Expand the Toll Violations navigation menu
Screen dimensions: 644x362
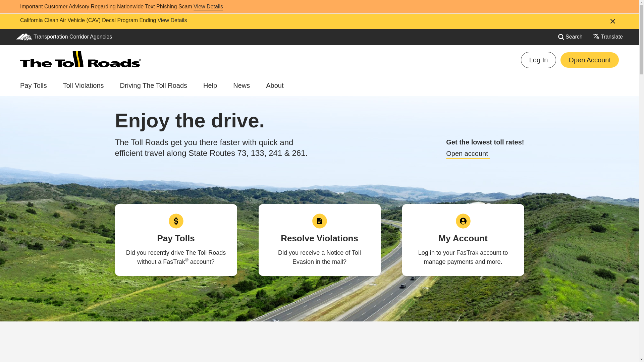pos(83,86)
